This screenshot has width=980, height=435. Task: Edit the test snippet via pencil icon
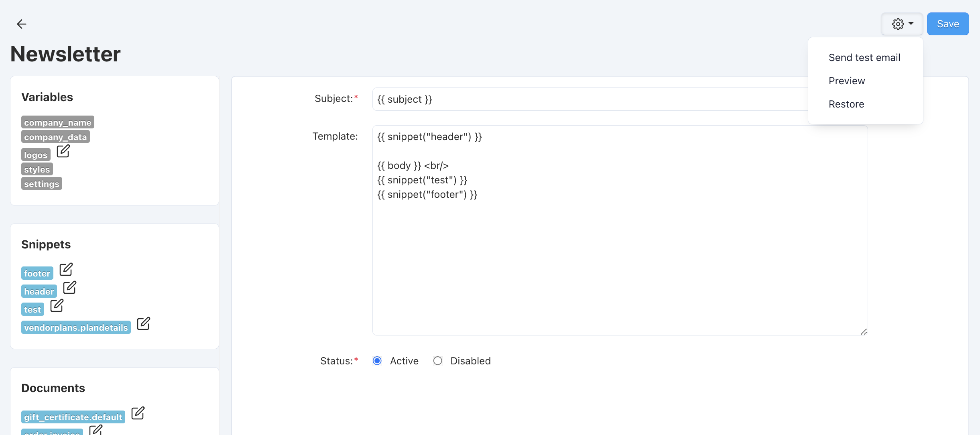coord(57,306)
